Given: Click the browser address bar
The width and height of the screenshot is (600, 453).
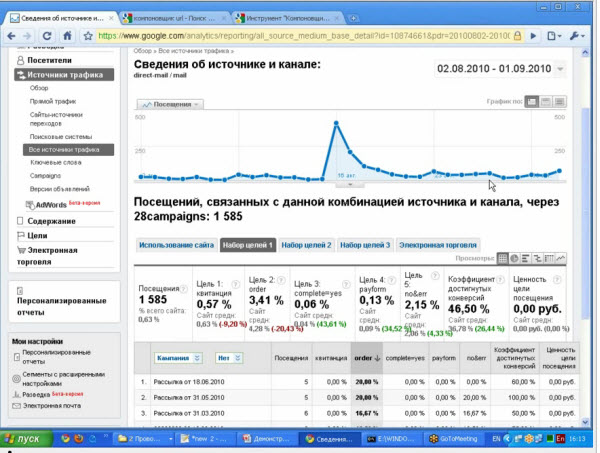Looking at the screenshot, I should coord(300,36).
